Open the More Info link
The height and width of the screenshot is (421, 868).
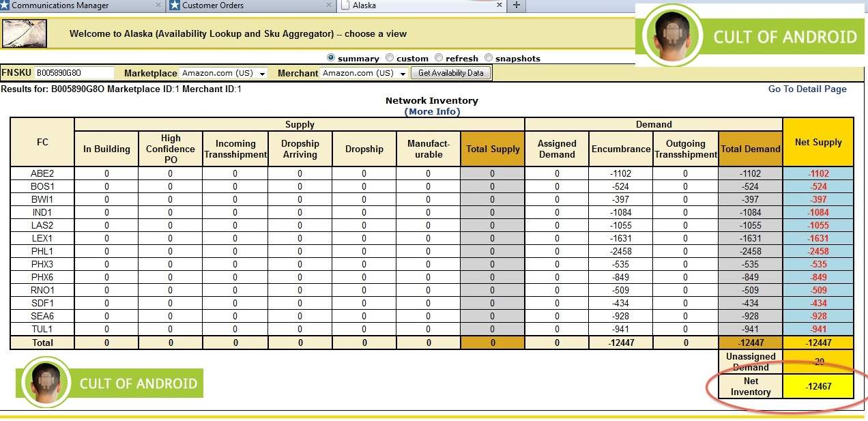point(432,111)
